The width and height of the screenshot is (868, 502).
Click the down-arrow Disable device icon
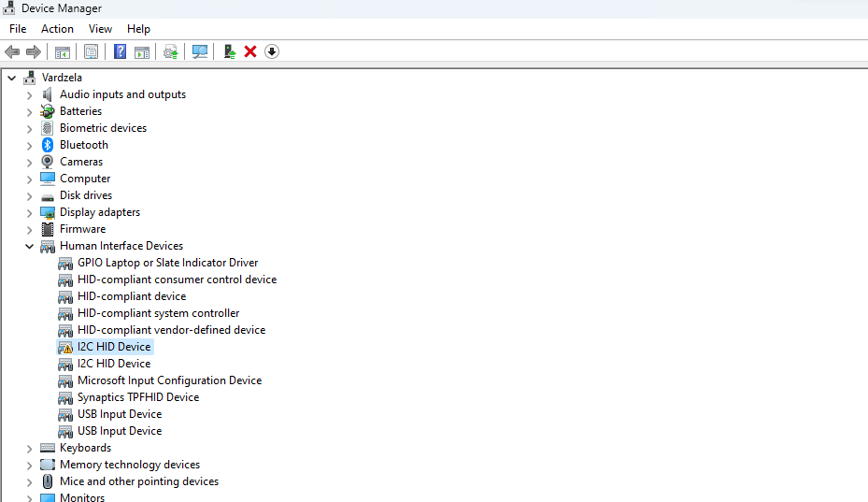(x=271, y=52)
